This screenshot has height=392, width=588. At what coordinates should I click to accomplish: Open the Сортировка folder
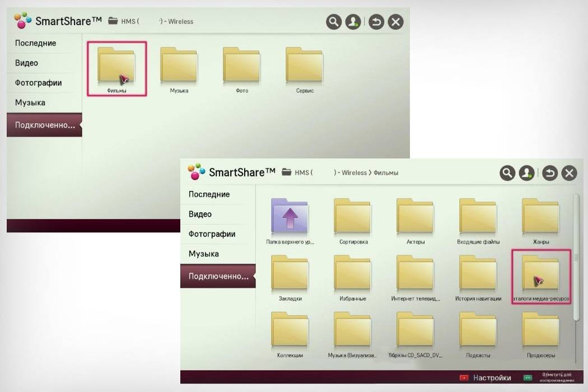353,218
